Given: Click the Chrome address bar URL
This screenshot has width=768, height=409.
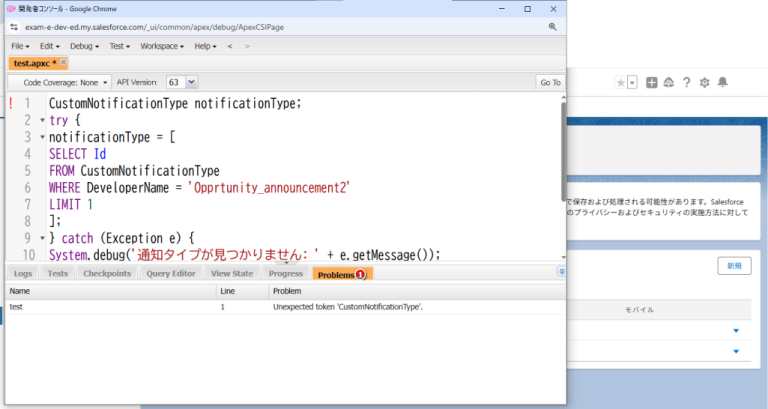Looking at the screenshot, I should tap(154, 27).
